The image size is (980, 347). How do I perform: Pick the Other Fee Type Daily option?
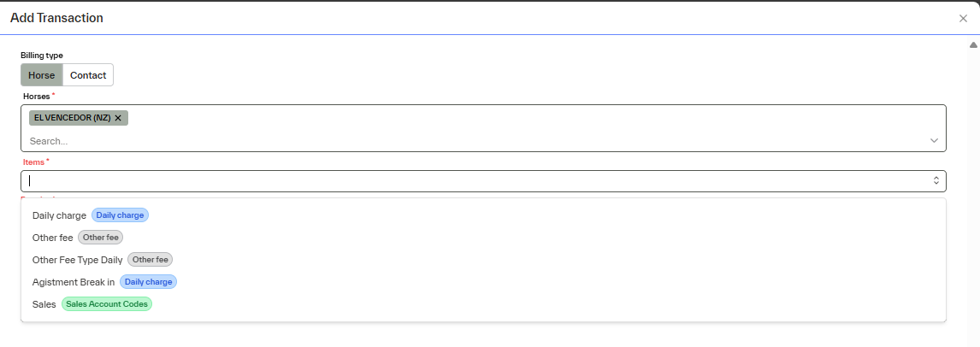click(x=78, y=260)
